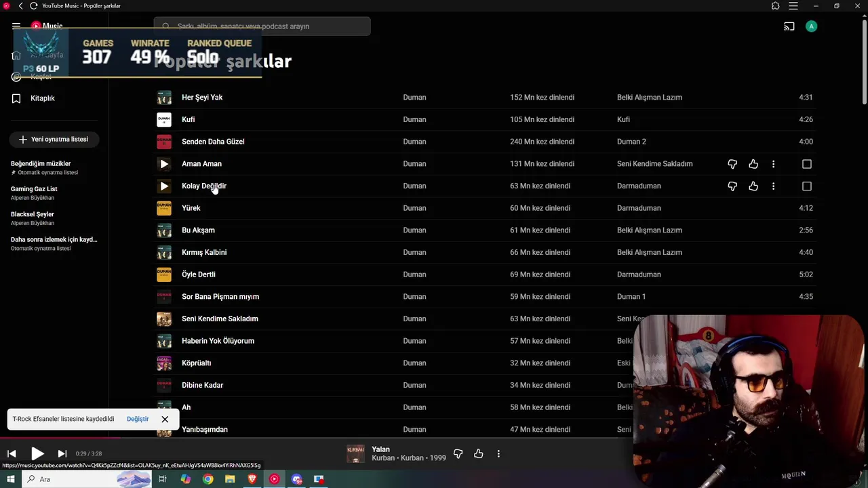Launch Google Chrome from the taskbar
The height and width of the screenshot is (488, 868).
click(208, 479)
